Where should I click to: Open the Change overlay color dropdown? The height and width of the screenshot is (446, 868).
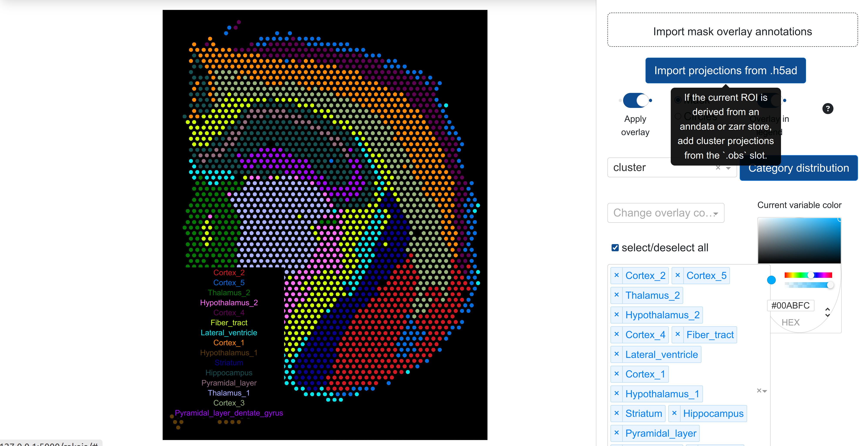tap(666, 213)
